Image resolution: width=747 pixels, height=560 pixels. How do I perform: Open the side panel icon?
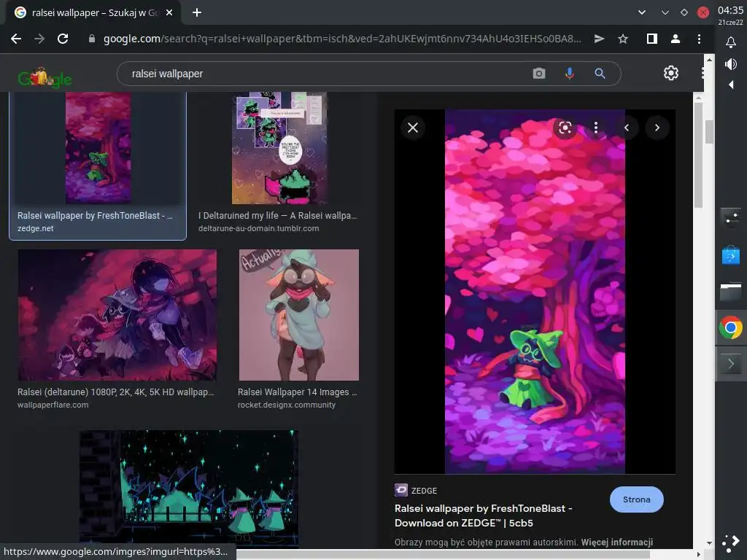[x=651, y=39]
